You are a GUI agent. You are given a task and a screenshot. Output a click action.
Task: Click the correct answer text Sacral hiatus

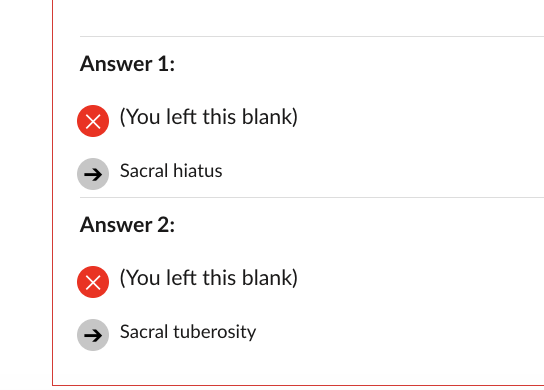[171, 171]
